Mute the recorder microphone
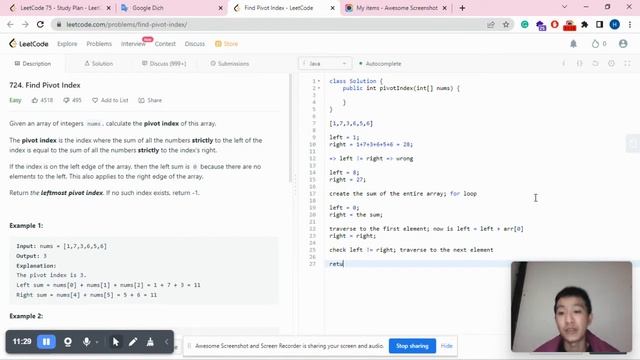Screen dimensions: 640x360 pyautogui.click(x=86, y=342)
